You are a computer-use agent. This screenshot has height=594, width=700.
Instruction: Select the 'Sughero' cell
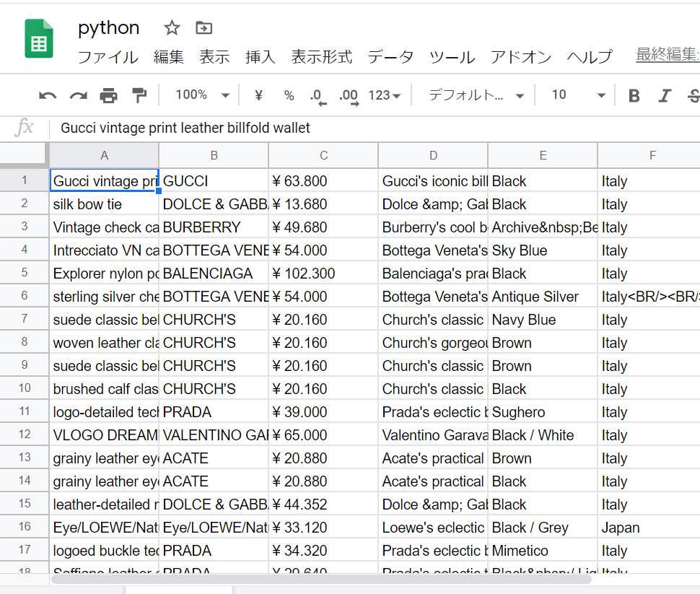(543, 412)
